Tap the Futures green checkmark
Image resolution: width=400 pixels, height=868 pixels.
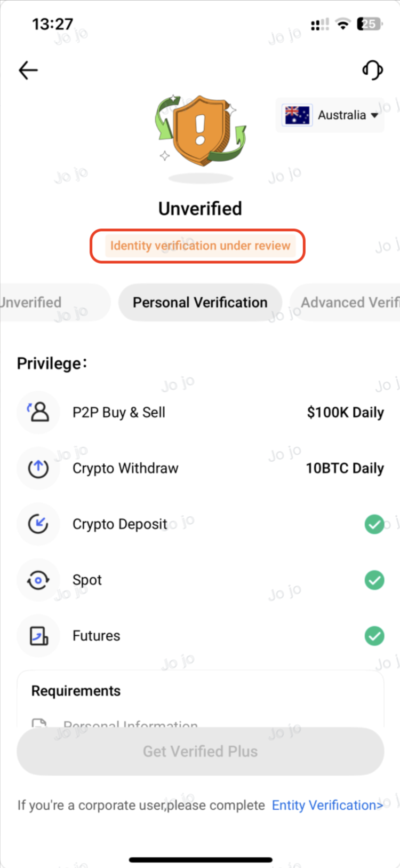pyautogui.click(x=374, y=636)
